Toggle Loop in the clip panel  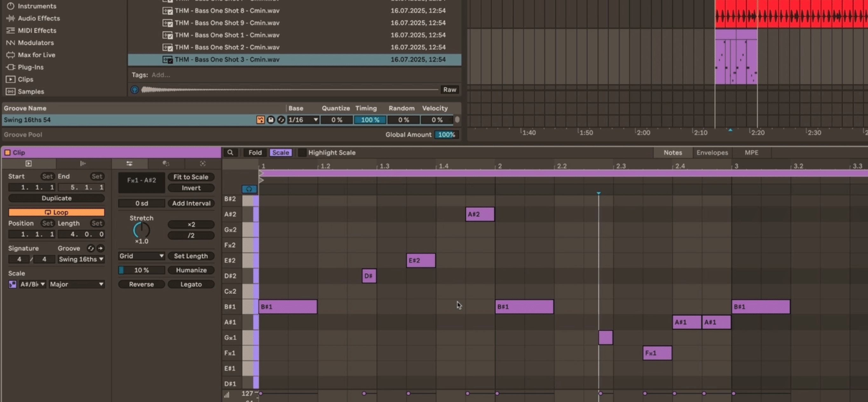56,212
